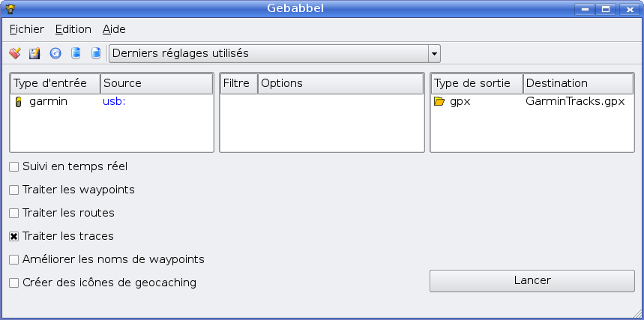Click the Gebabbel app icon in title bar
This screenshot has height=320, width=644.
10,9
